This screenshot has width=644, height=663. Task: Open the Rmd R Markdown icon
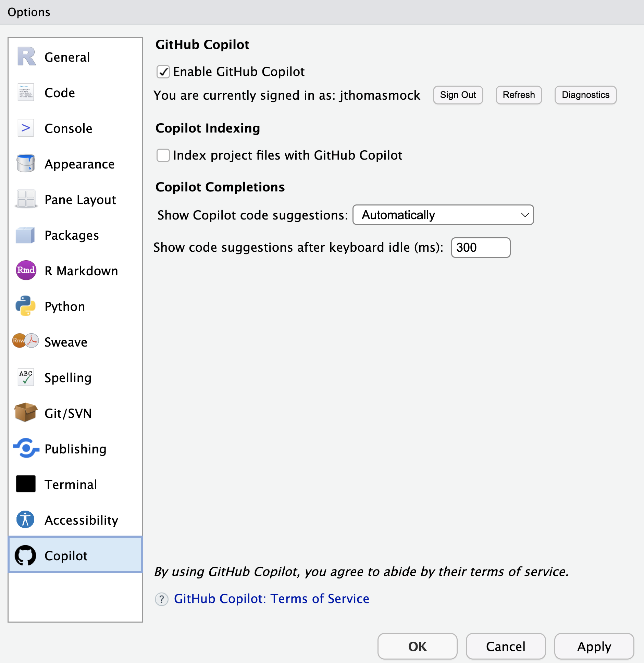pyautogui.click(x=26, y=270)
